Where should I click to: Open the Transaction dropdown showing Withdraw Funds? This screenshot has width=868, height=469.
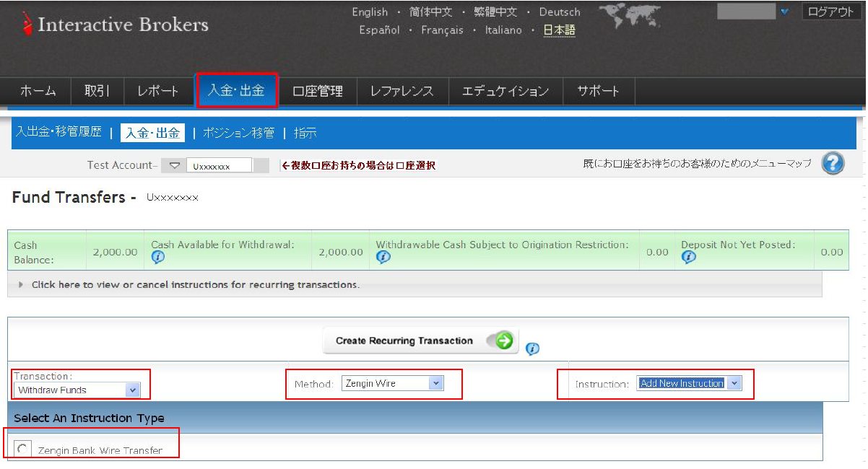point(77,390)
